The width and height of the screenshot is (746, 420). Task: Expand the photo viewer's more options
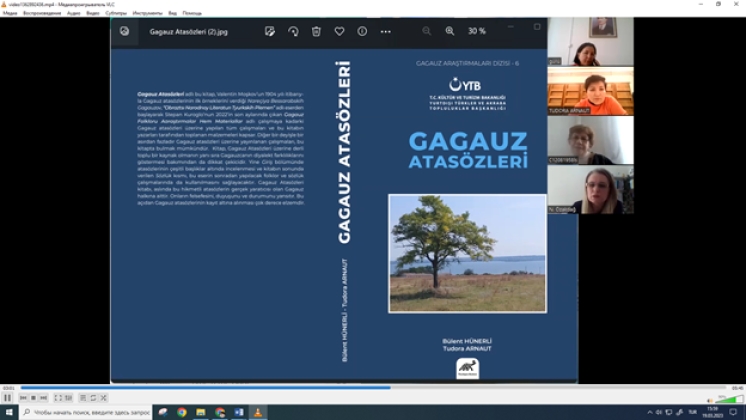[386, 31]
